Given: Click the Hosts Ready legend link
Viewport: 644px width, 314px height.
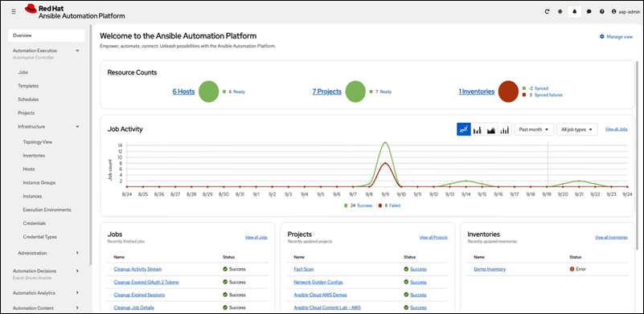Looking at the screenshot, I should pos(239,92).
